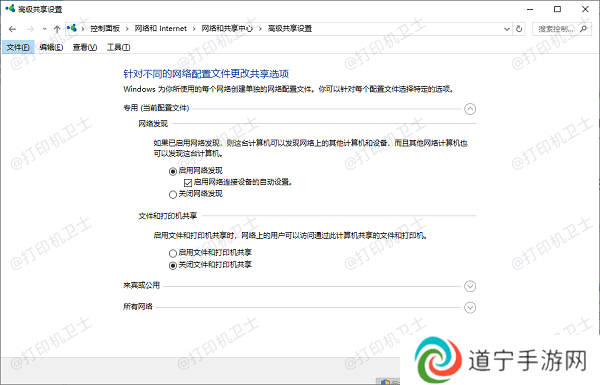
Task: Click the network icon in the address bar
Action: pyautogui.click(x=72, y=28)
